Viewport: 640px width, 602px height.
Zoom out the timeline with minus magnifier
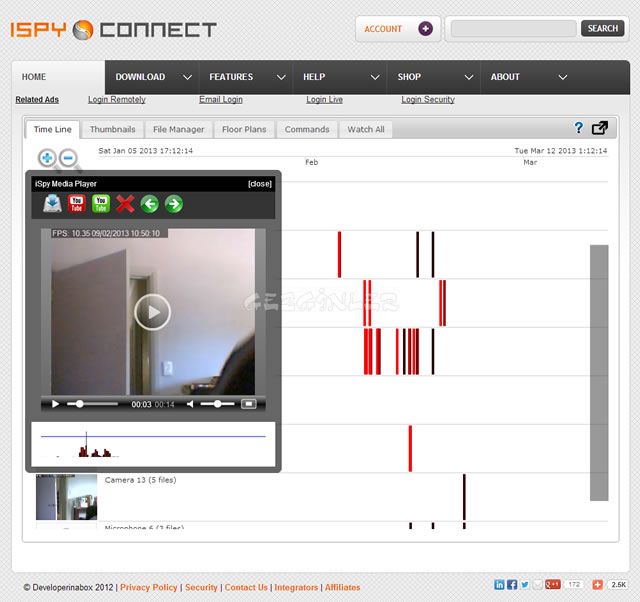pos(69,158)
